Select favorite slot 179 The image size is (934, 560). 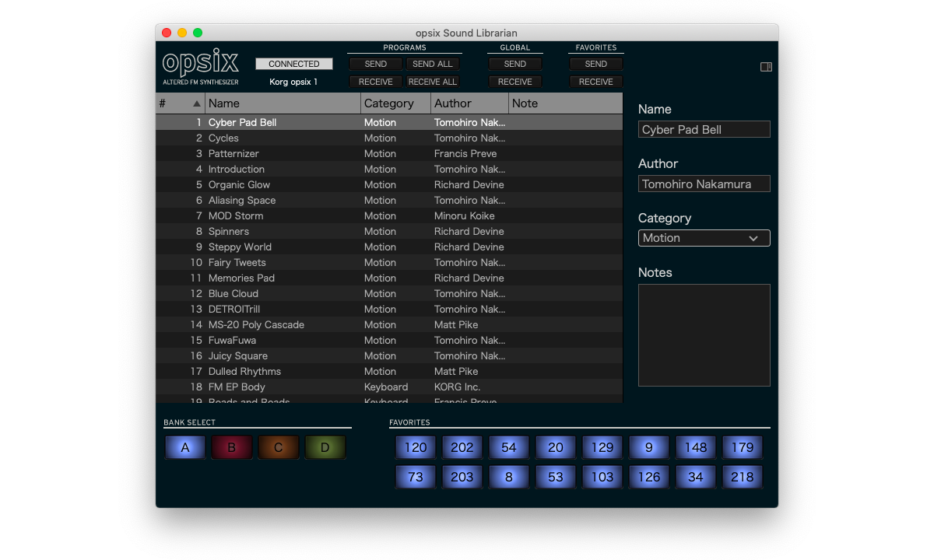(x=743, y=447)
